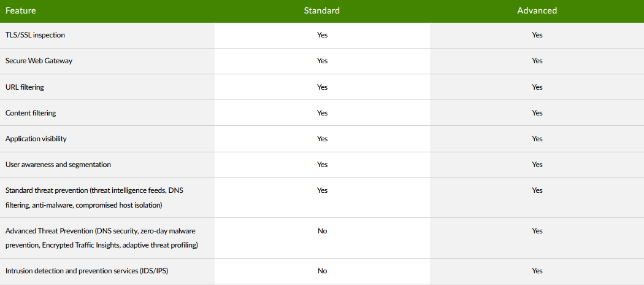
Task: Click the Standard column header
Action: click(x=321, y=10)
